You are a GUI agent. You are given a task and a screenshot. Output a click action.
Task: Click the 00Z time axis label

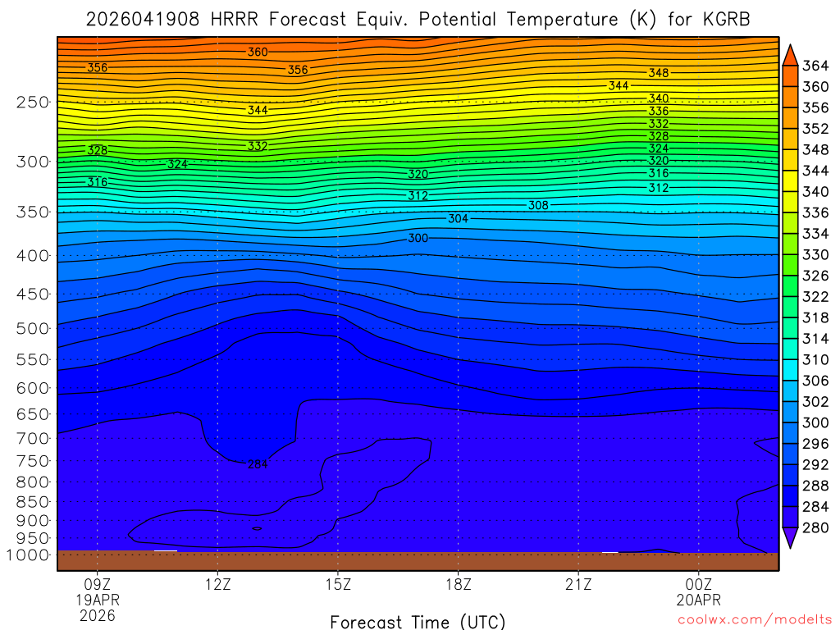699,584
